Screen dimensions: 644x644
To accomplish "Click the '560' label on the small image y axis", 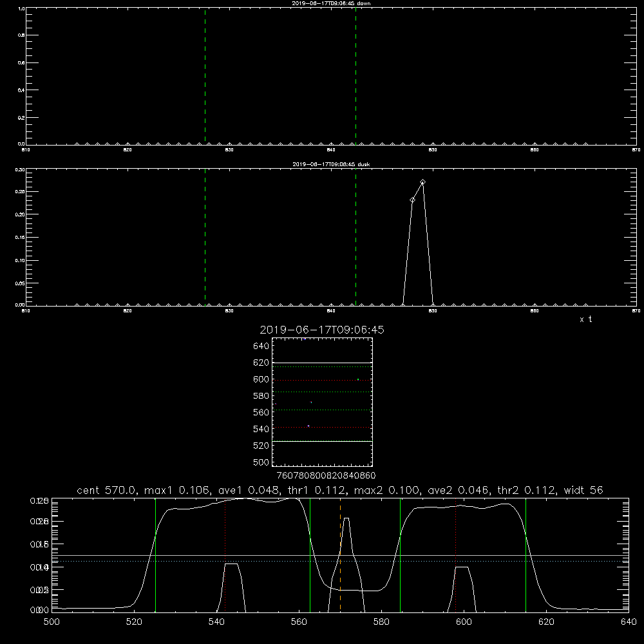I will (x=261, y=412).
